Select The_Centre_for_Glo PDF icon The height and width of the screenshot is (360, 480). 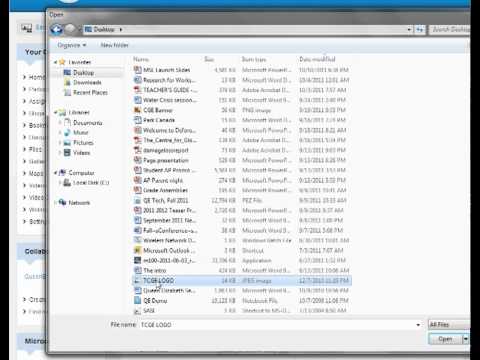point(137,140)
